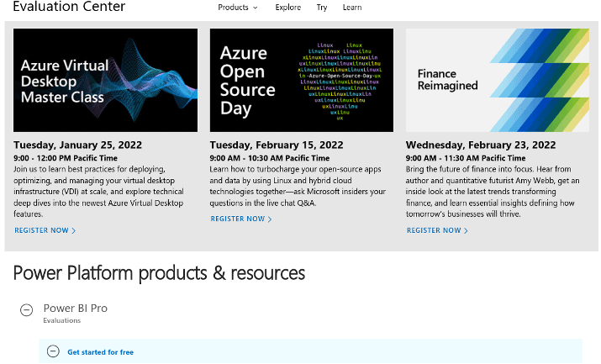Open the Products dropdown menu
Image resolution: width=601 pixels, height=364 pixels.
pyautogui.click(x=238, y=8)
